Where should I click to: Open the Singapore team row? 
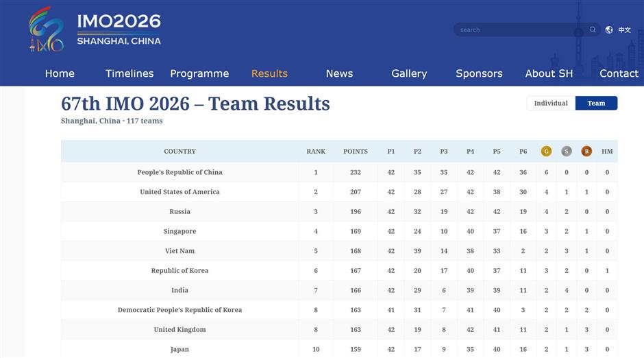339,231
